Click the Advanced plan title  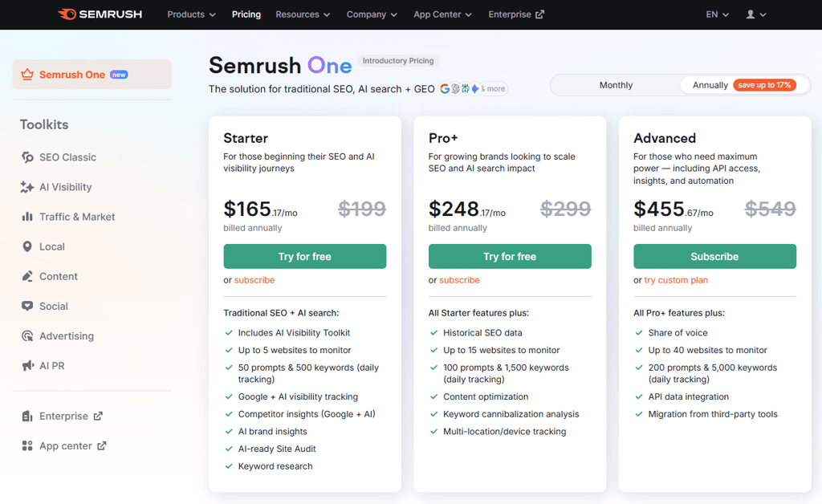[x=664, y=138]
